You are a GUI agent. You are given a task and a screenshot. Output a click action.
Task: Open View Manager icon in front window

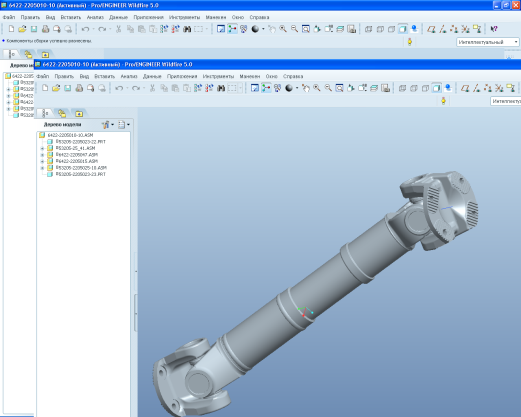click(385, 88)
